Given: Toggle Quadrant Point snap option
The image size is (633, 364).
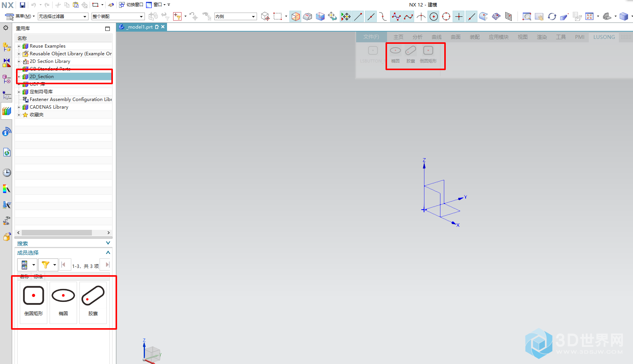Looking at the screenshot, I should (446, 16).
